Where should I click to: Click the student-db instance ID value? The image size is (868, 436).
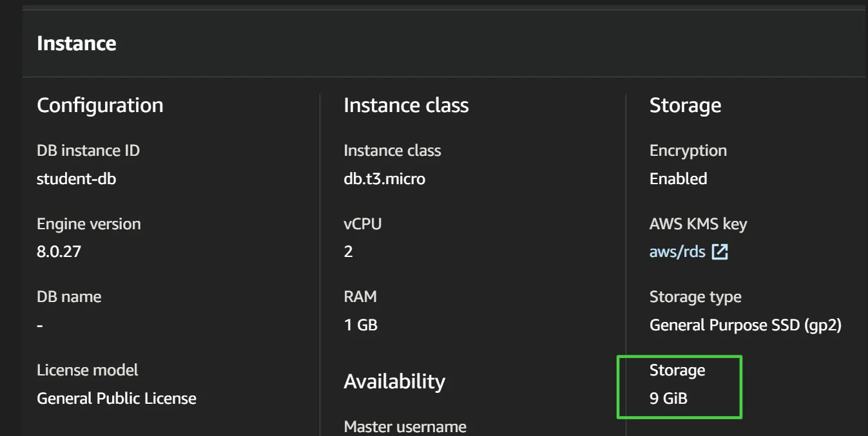[x=76, y=178]
